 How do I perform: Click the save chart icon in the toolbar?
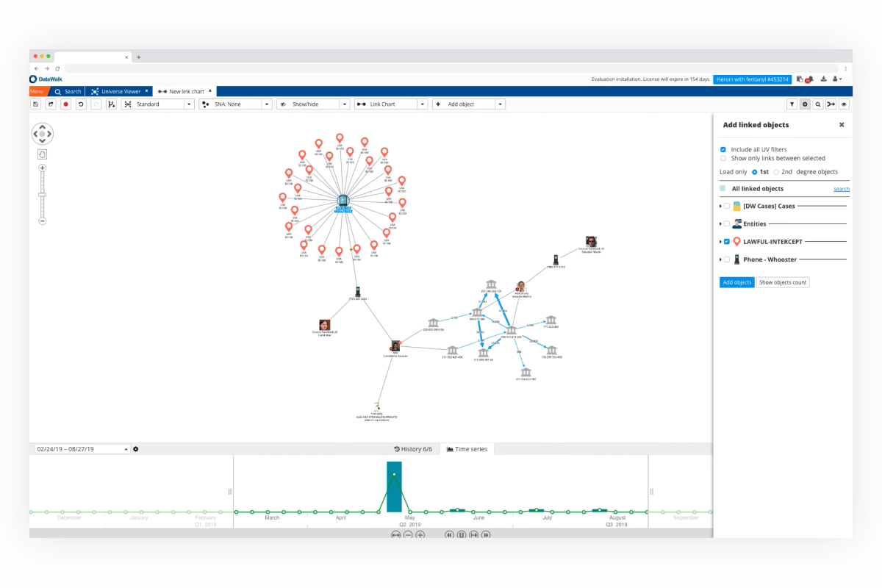tap(36, 104)
